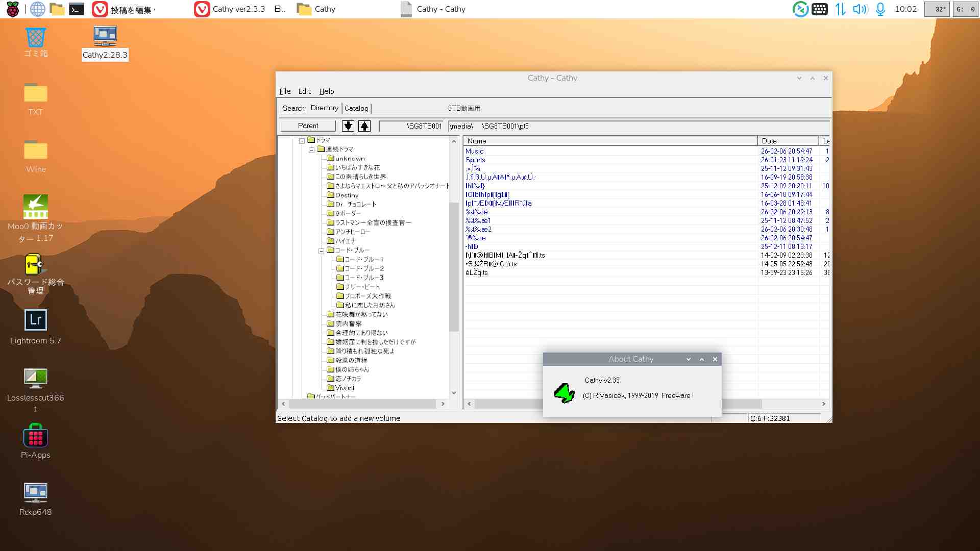Click the down arrow navigation icon
This screenshot has height=551, width=980.
[x=348, y=126]
